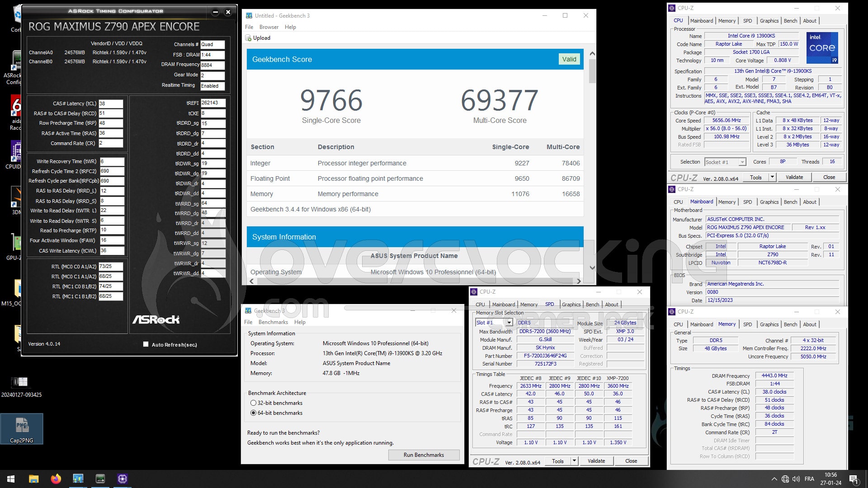The width and height of the screenshot is (868, 488).
Task: Click the title icon of the Geekbench 3 launcher window
Action: (248, 311)
